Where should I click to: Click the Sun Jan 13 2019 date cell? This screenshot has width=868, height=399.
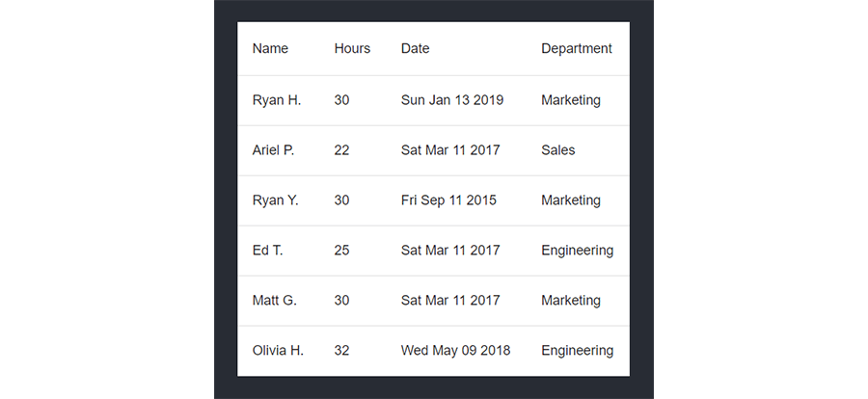[452, 100]
